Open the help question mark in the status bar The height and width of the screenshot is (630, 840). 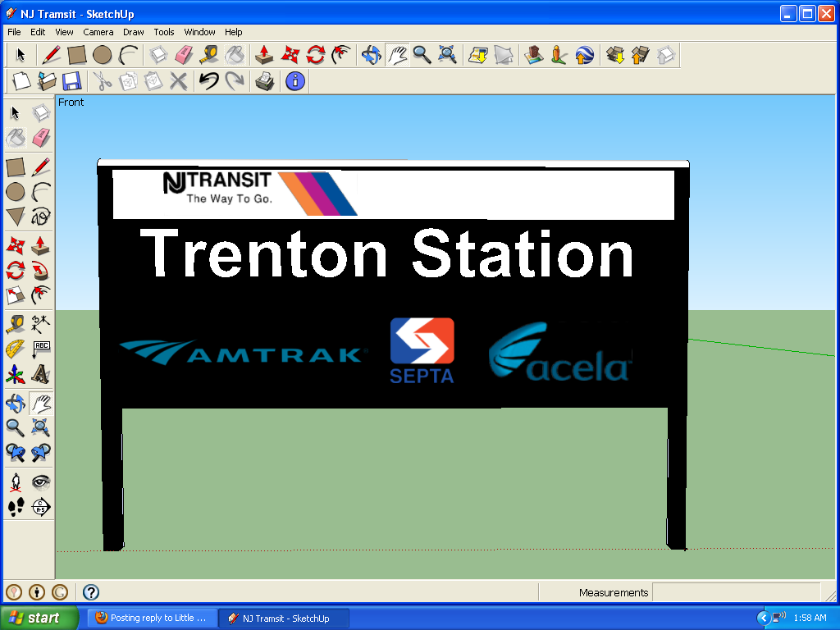click(x=91, y=592)
